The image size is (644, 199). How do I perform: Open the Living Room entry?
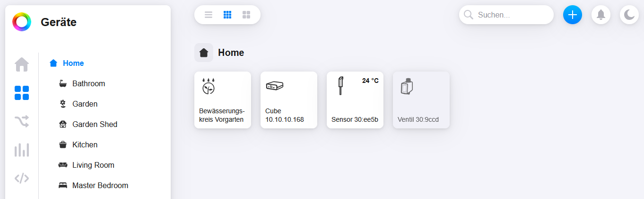tap(93, 165)
